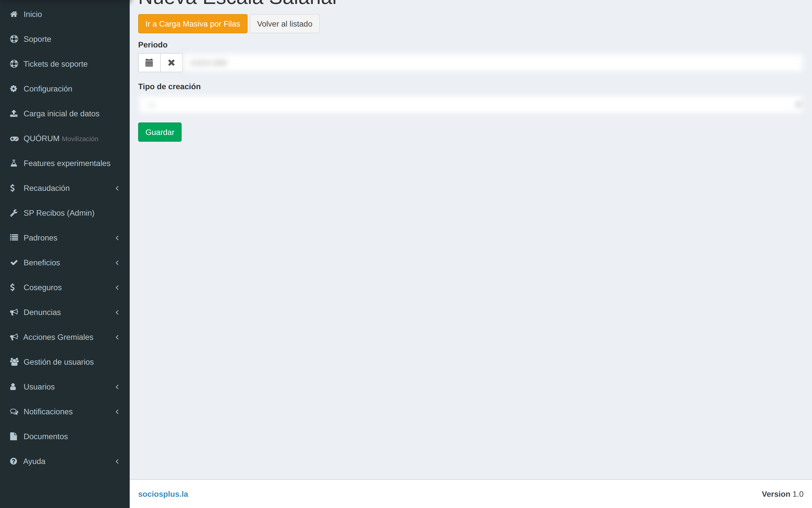
Task: Expand the Notificaciones submenu chevron
Action: click(117, 411)
